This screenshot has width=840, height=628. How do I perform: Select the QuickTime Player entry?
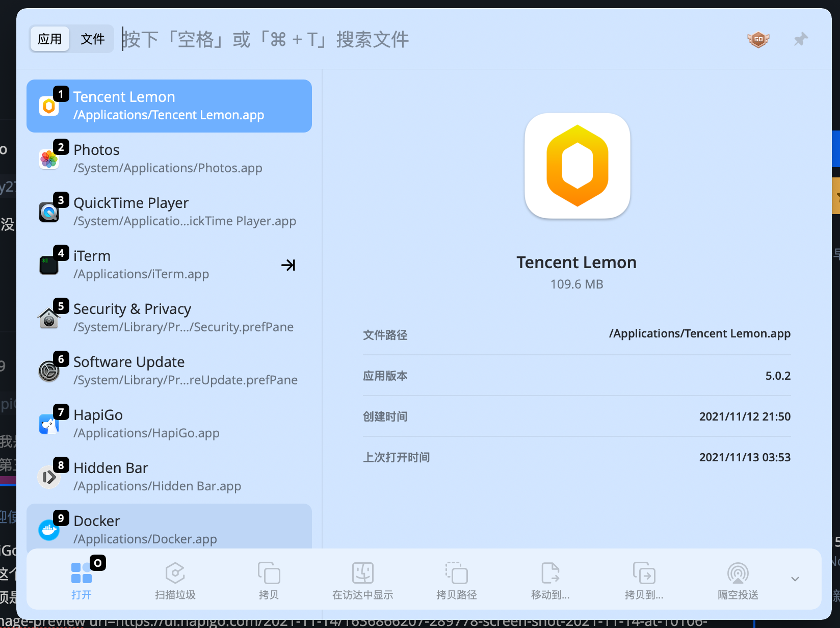[168, 211]
